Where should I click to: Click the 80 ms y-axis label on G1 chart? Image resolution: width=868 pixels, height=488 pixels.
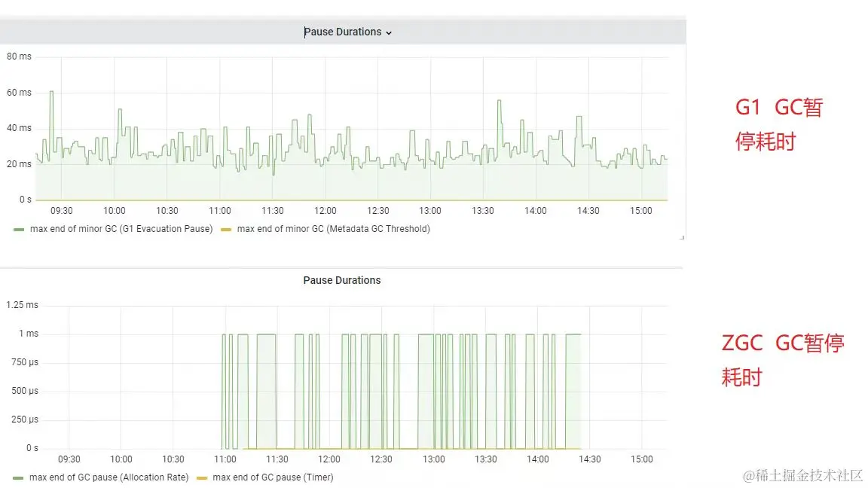tap(19, 56)
